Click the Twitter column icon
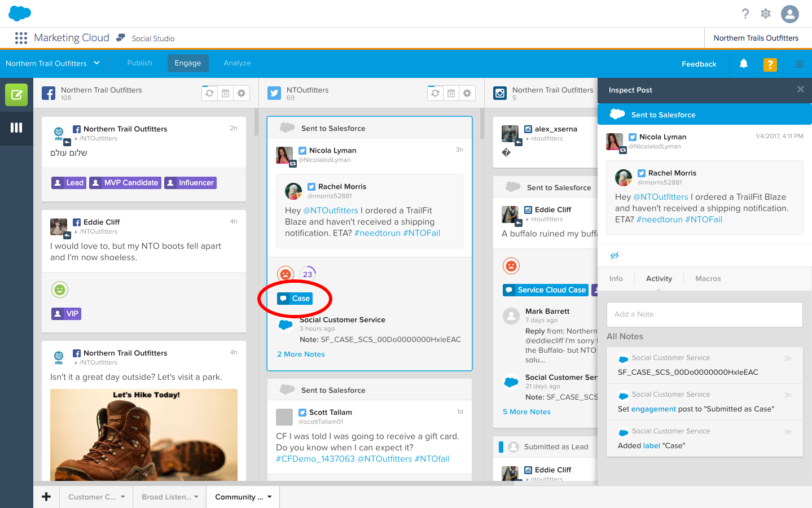The height and width of the screenshot is (508, 812). 274,93
